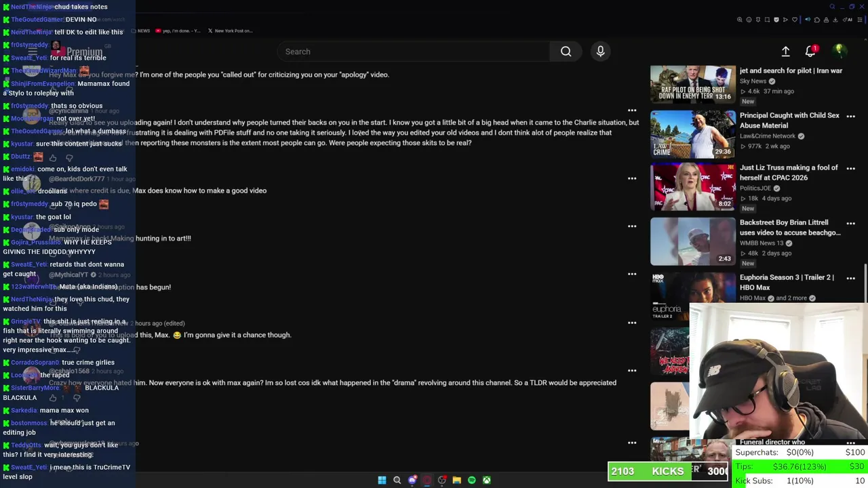Bookmark the page with the heart icon
Viewport: 868px width, 488px height.
[x=795, y=20]
